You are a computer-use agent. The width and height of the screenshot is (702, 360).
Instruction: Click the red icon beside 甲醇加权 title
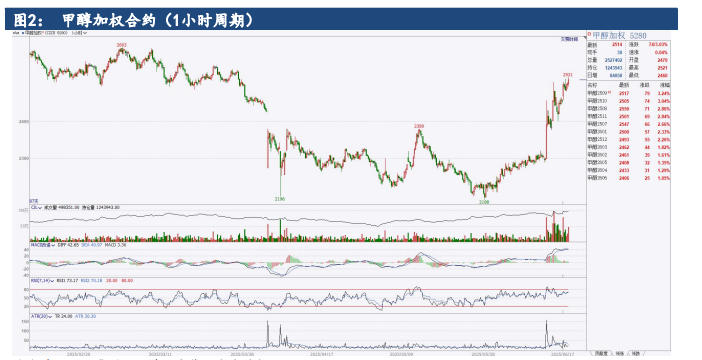point(590,34)
